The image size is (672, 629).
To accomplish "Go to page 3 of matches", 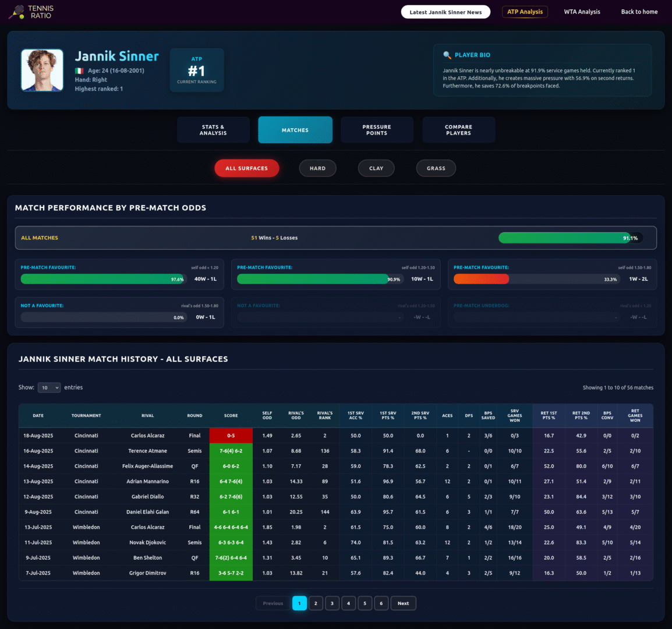I will click(x=332, y=603).
